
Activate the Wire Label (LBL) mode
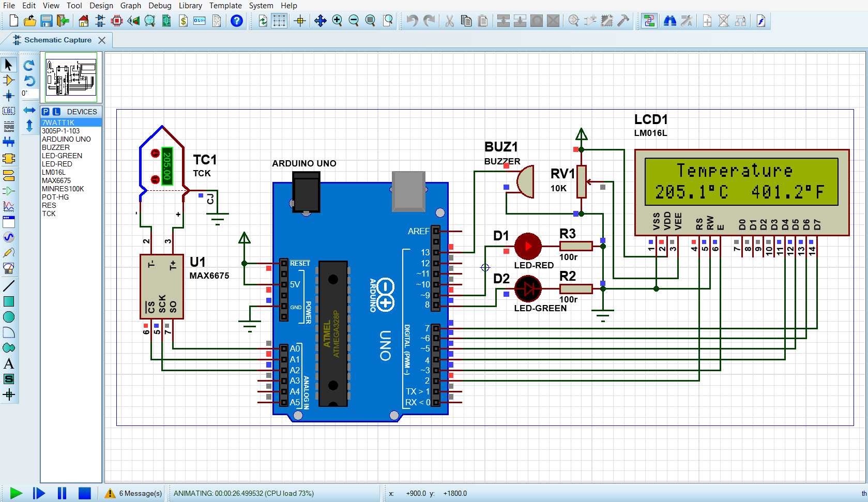point(9,111)
